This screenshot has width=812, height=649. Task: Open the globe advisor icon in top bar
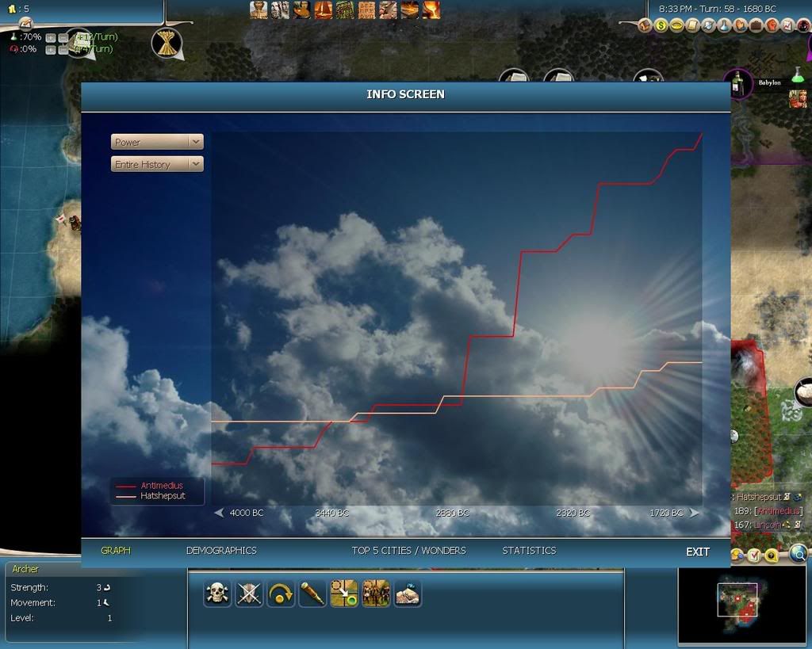[708, 25]
